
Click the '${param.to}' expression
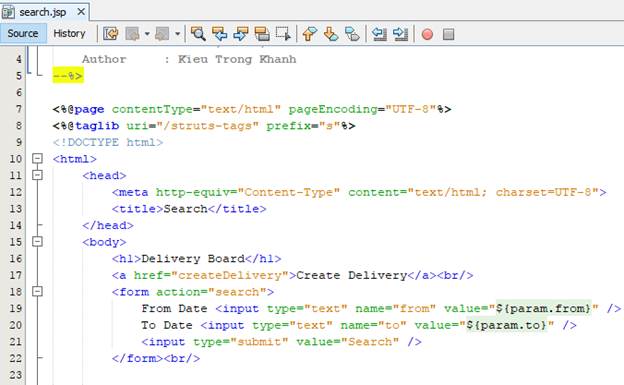click(x=506, y=325)
